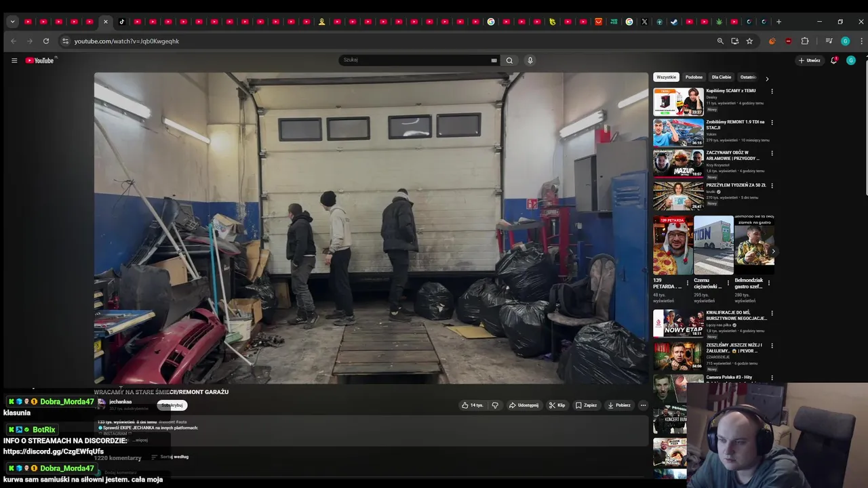868x488 pixels.
Task: Download video with the Pobierz button
Action: point(618,405)
